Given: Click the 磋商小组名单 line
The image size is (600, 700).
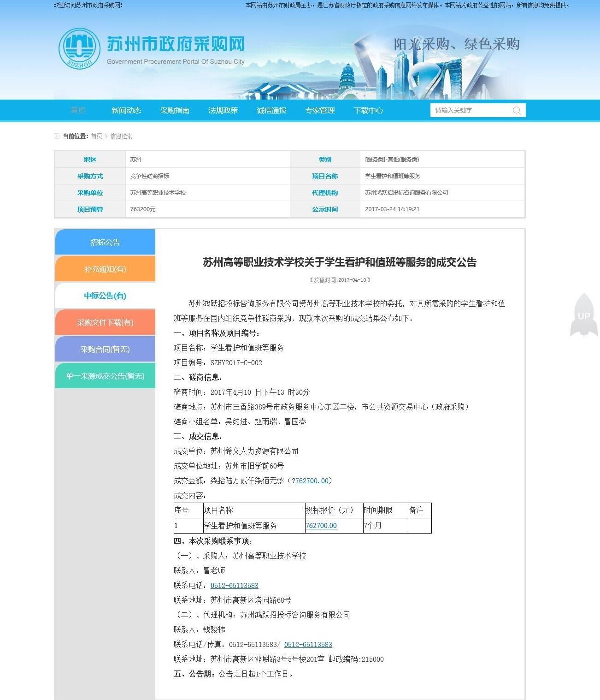Looking at the screenshot, I should (x=240, y=421).
